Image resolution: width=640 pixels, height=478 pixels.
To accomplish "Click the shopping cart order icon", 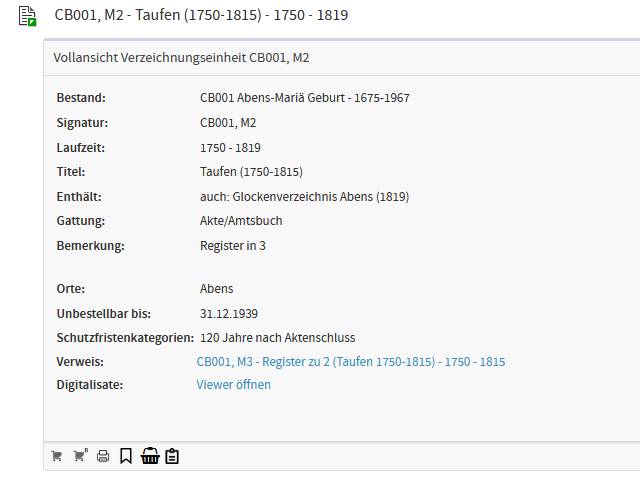I will 57,457.
